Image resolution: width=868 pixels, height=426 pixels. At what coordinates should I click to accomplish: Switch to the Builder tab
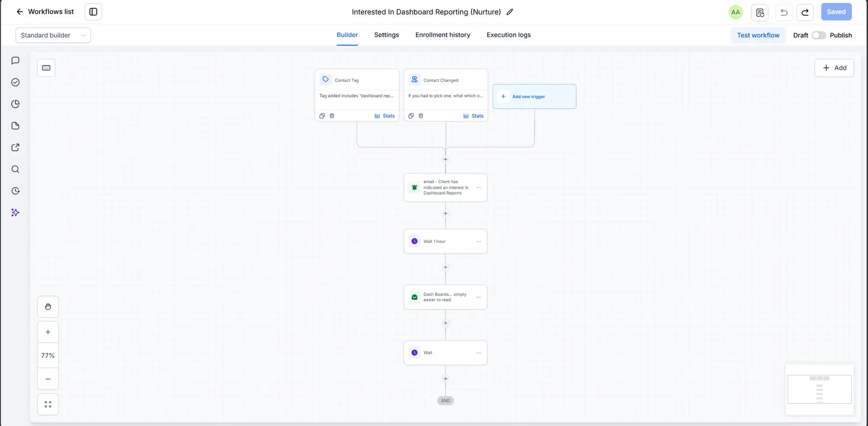pyautogui.click(x=347, y=35)
